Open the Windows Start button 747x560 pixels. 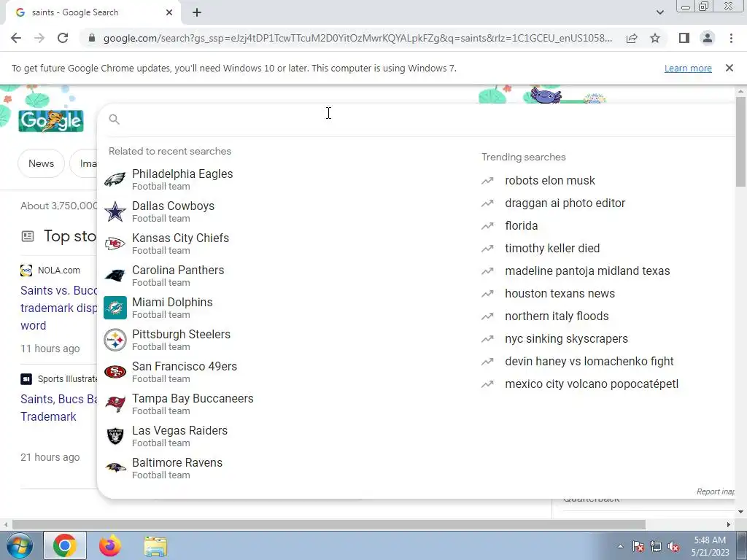tap(18, 545)
